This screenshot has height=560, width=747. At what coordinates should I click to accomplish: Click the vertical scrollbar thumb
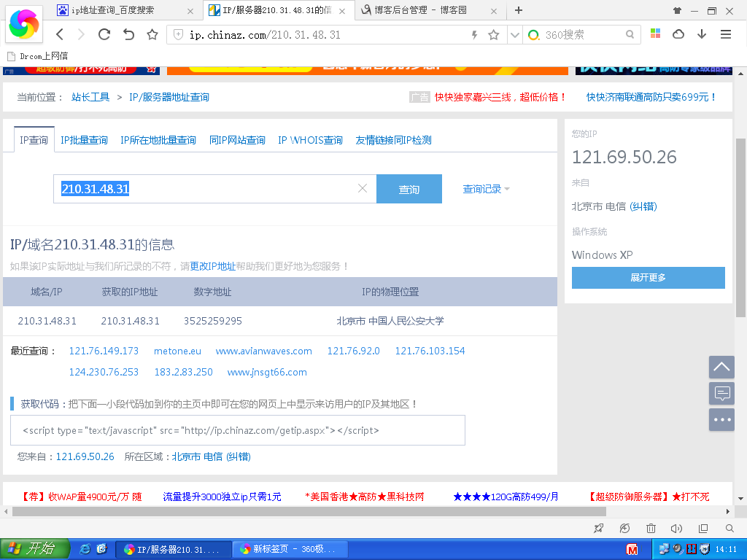pos(740,227)
